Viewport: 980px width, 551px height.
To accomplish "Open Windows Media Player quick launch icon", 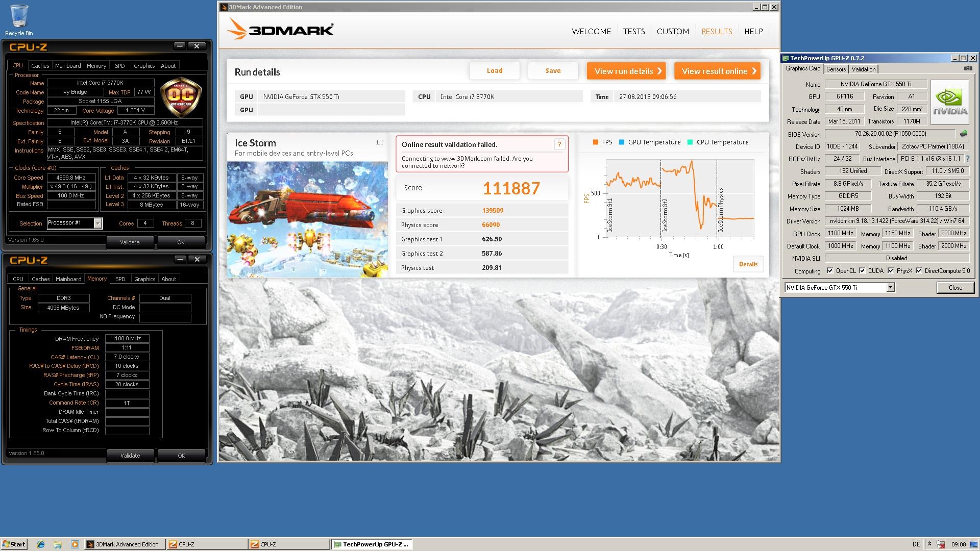I will click(75, 544).
